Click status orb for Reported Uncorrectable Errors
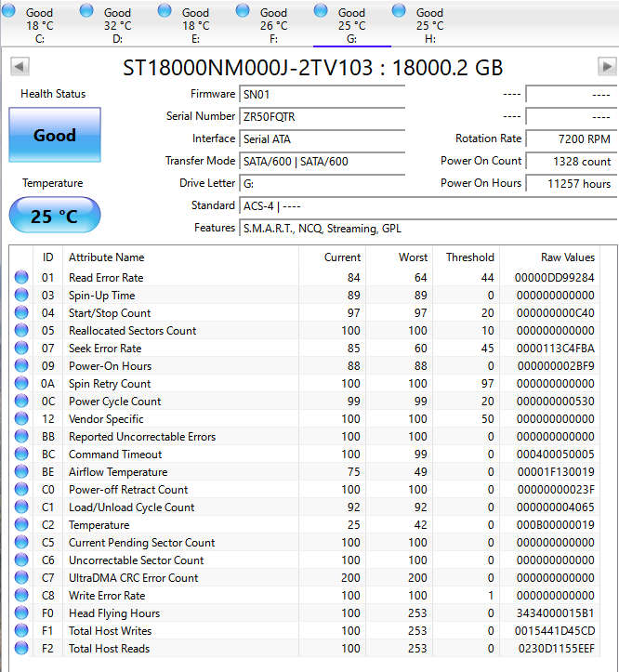Viewport: 619px width, 672px height. (x=21, y=436)
